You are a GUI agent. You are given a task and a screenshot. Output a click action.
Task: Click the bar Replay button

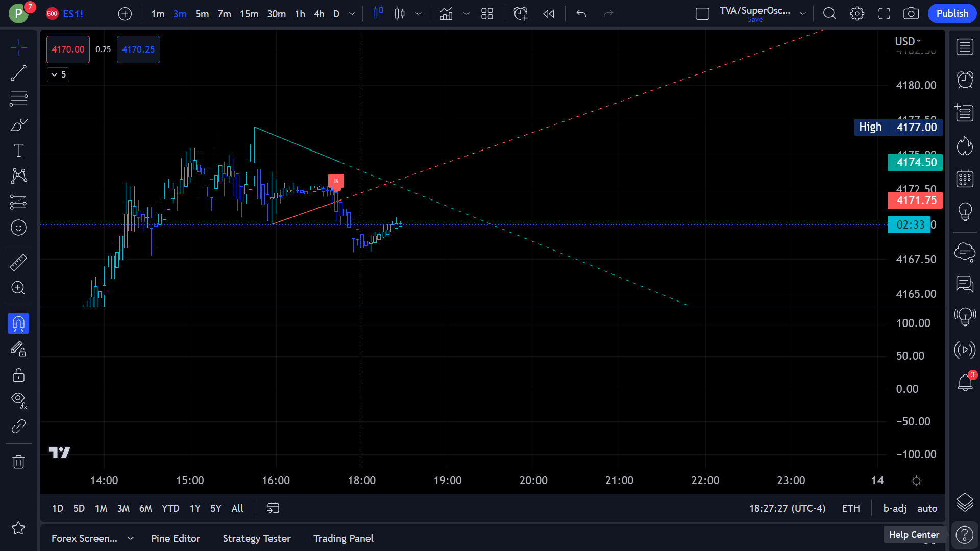(x=549, y=14)
